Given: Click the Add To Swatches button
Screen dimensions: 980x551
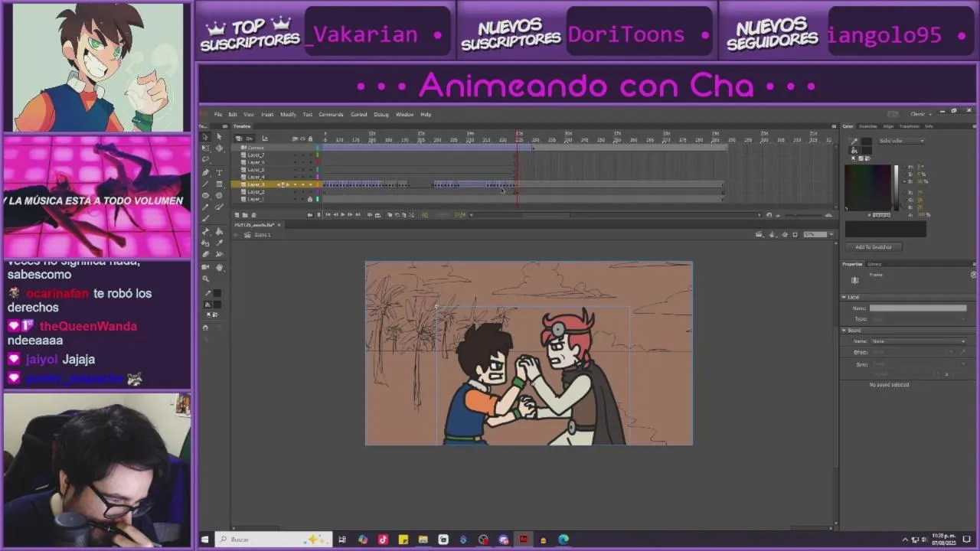Looking at the screenshot, I should [x=874, y=246].
